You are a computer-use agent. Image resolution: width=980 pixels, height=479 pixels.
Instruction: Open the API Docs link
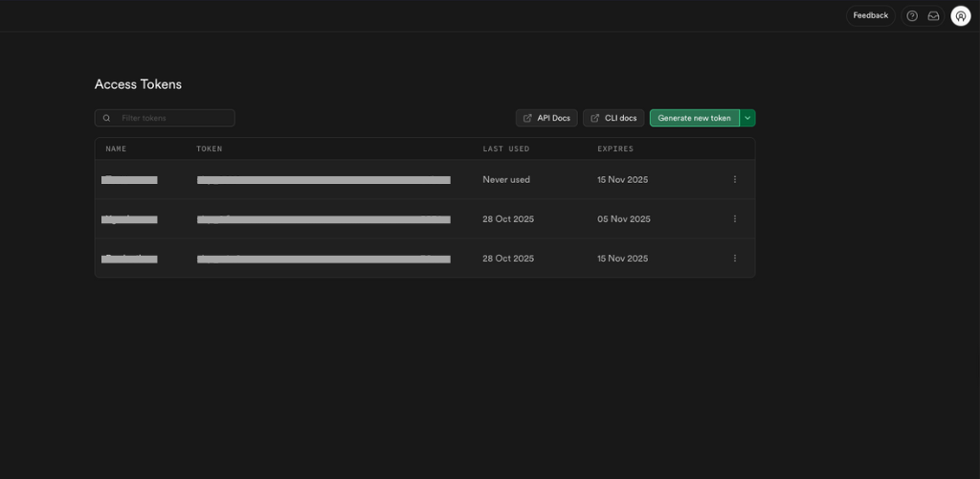pyautogui.click(x=546, y=118)
